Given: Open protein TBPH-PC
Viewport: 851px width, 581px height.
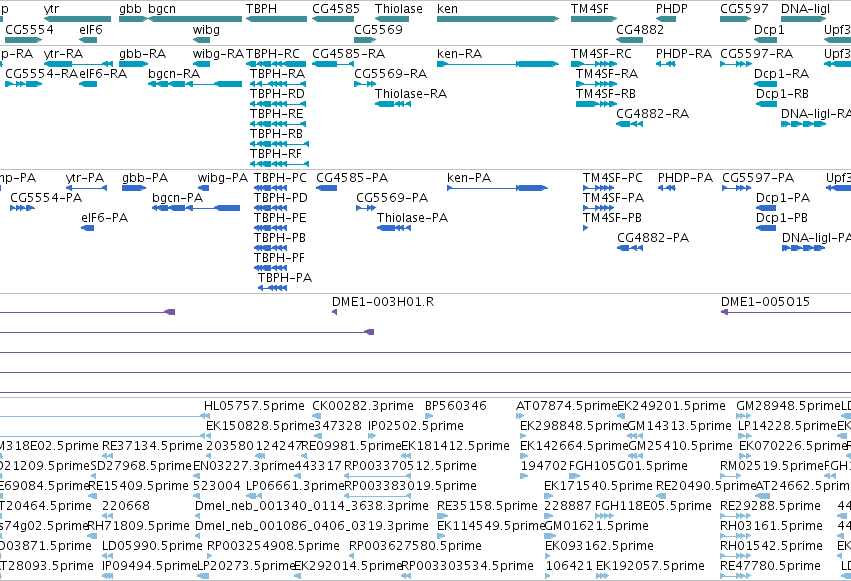Looking at the screenshot, I should (280, 178).
